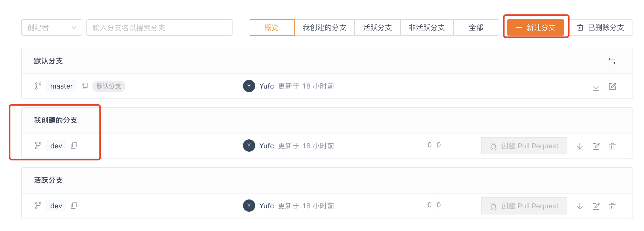Viewport: 644px width, 231px height.
Task: Select the 我创建的分支 tab
Action: [324, 27]
